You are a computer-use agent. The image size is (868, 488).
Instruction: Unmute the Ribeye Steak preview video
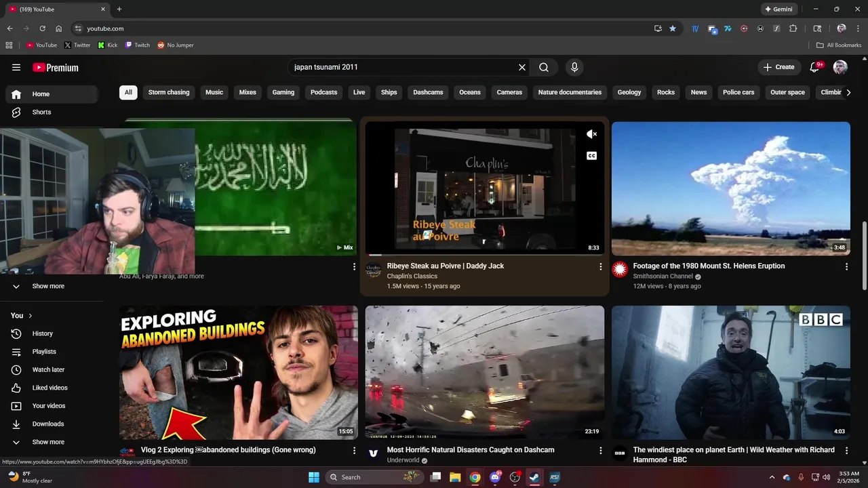click(591, 134)
